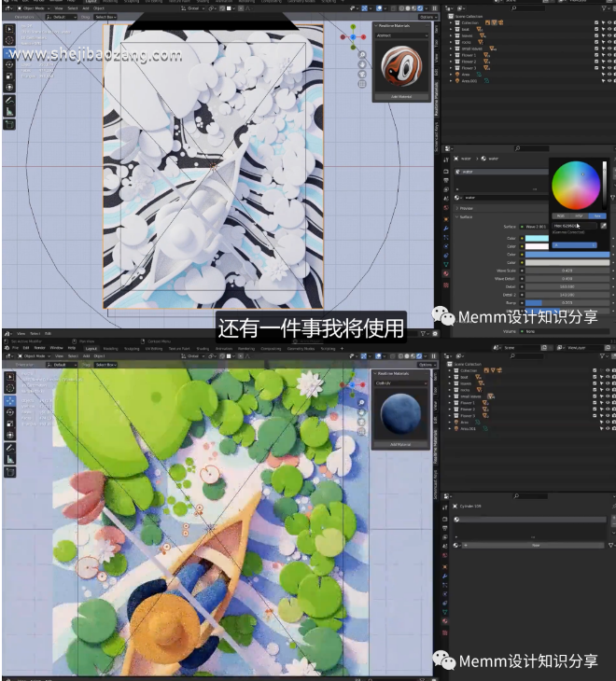Toggle camera view icon in top viewport
616x681 pixels.
pos(361,73)
